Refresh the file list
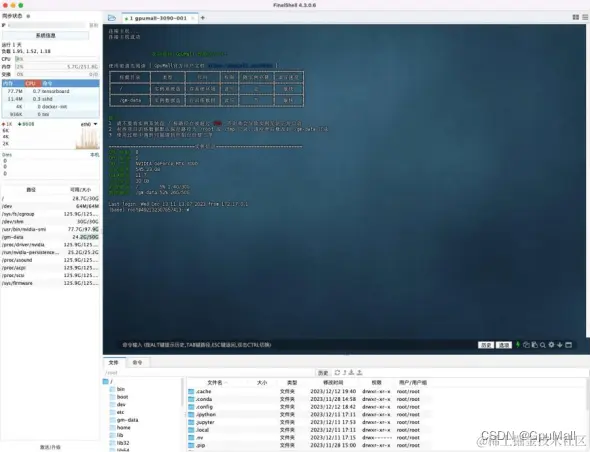The width and height of the screenshot is (591, 452). click(337, 372)
